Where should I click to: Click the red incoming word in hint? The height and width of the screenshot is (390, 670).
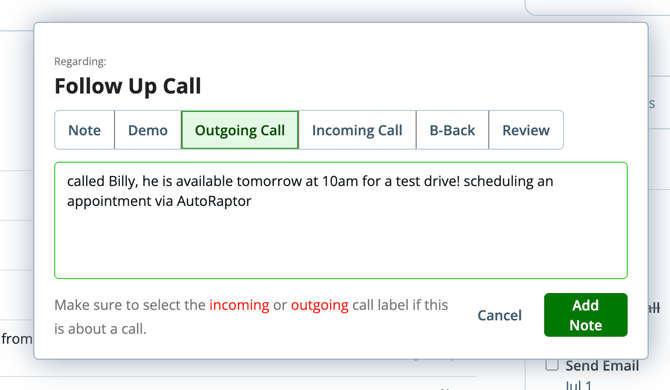coord(239,305)
